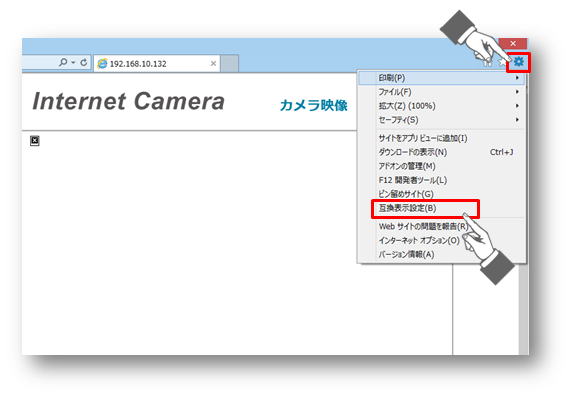The height and width of the screenshot is (397, 571).
Task: Expand the 印刷(P) submenu arrow
Action: coord(517,78)
